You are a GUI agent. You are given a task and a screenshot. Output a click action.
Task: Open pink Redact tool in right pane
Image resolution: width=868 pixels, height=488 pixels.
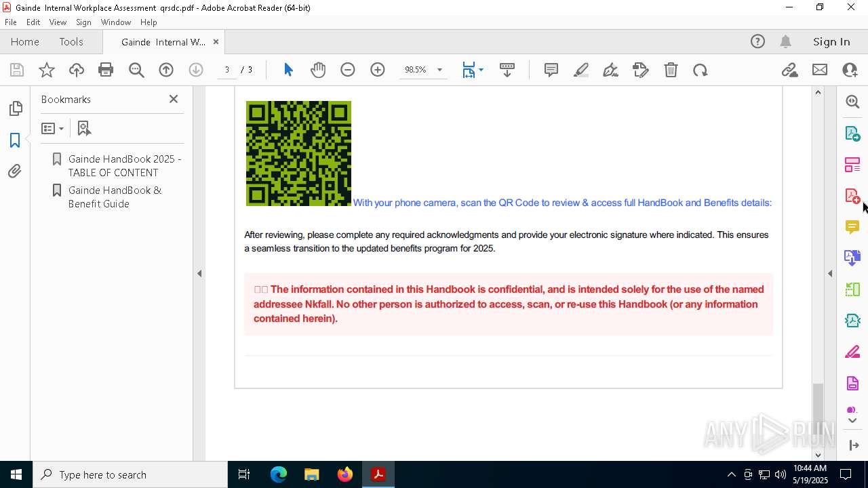pyautogui.click(x=852, y=352)
